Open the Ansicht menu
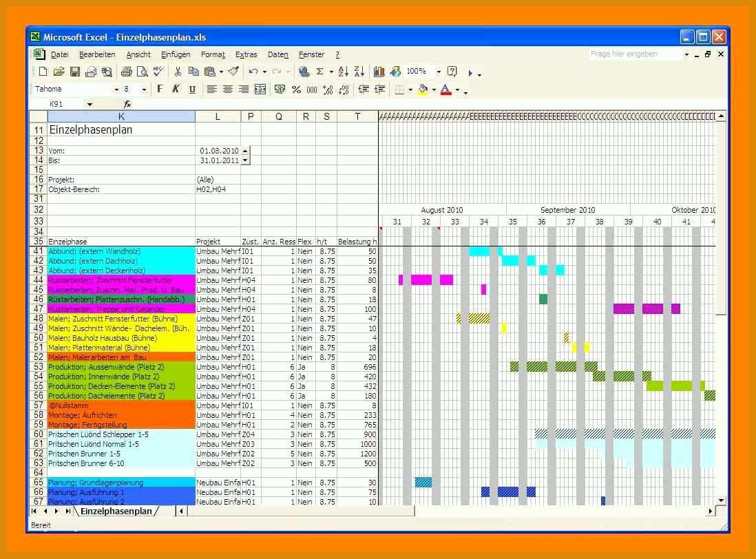756x559 pixels. pos(138,54)
